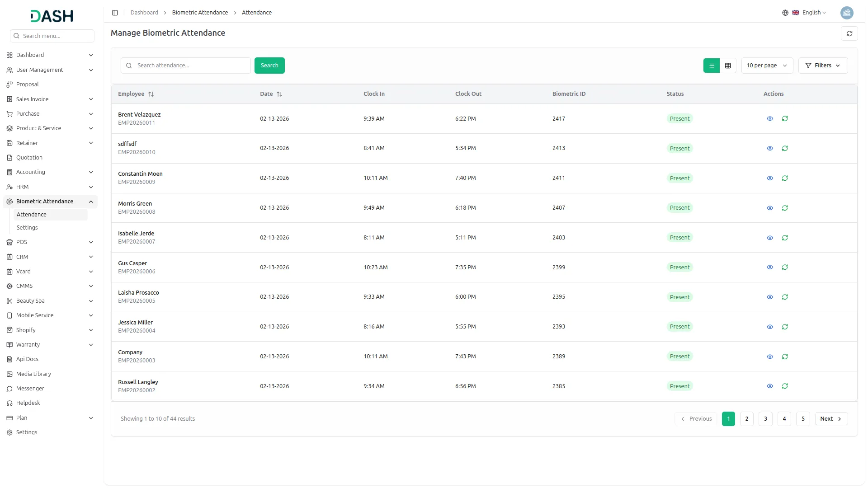Expand the Filters dropdown
This screenshot has width=868, height=488.
[823, 66]
